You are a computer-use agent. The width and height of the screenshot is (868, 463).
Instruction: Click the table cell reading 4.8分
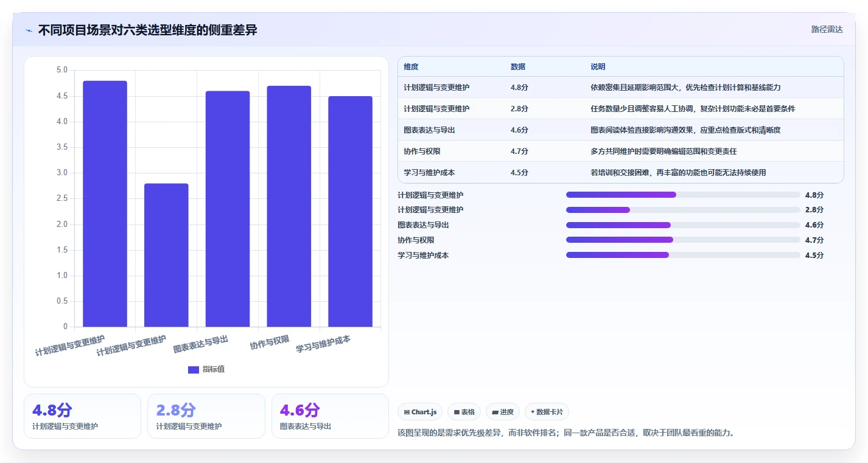[x=519, y=88]
